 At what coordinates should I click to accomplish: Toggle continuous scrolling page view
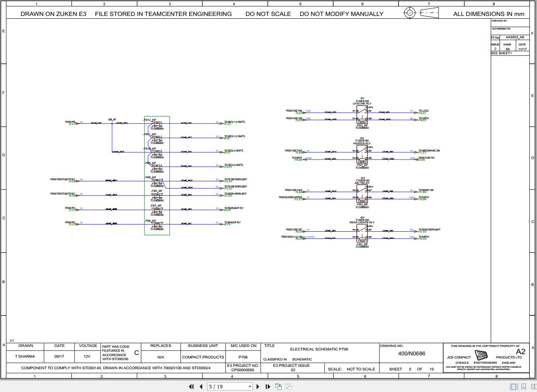523,386
